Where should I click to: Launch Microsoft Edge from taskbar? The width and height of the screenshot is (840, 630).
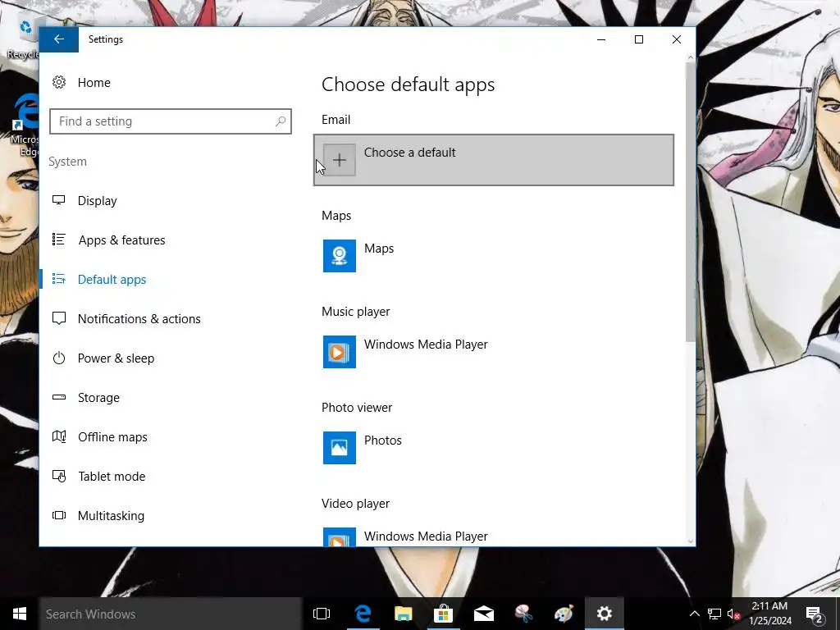point(363,614)
